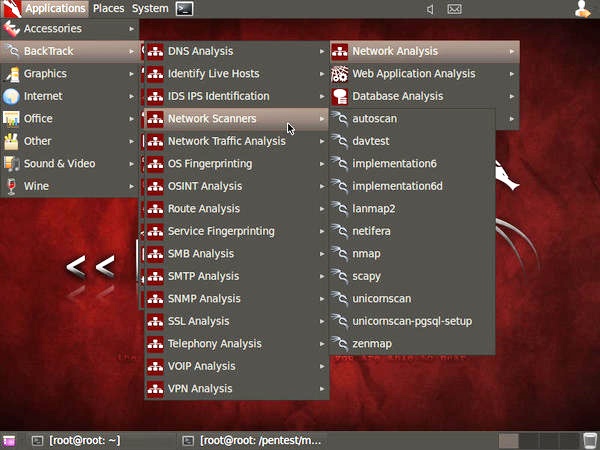Select SMB Analysis menu entry
600x450 pixels.
pos(236,254)
